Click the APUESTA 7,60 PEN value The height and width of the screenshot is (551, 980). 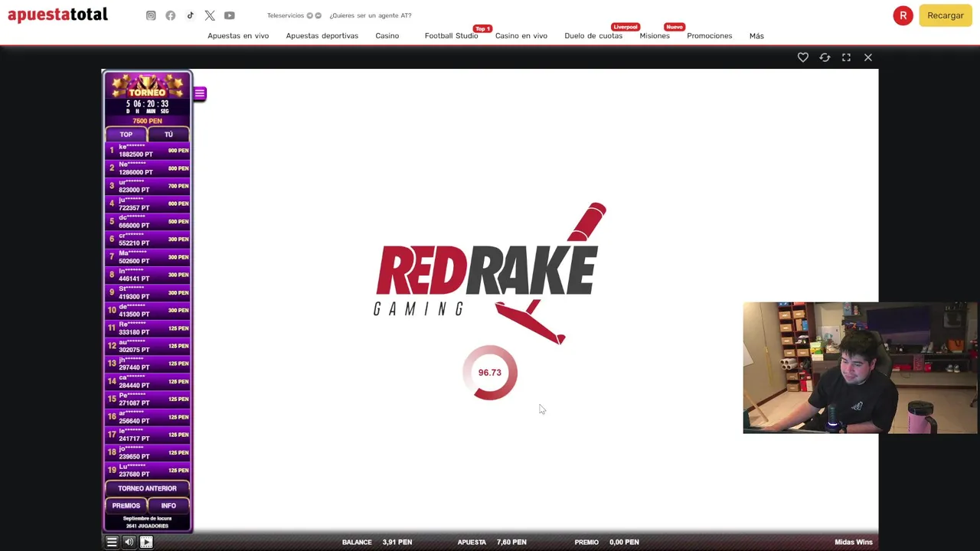511,542
